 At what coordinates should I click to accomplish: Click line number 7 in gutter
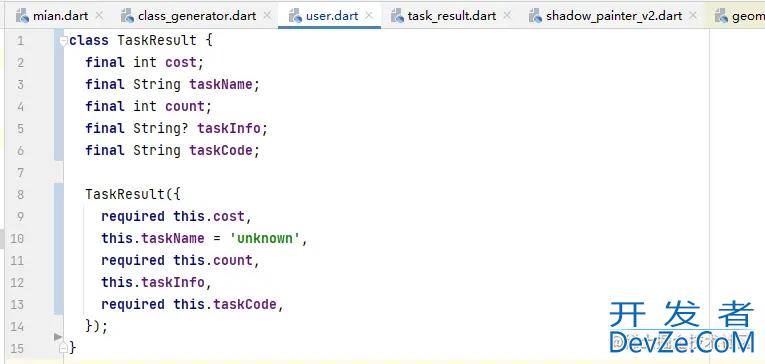pos(20,172)
